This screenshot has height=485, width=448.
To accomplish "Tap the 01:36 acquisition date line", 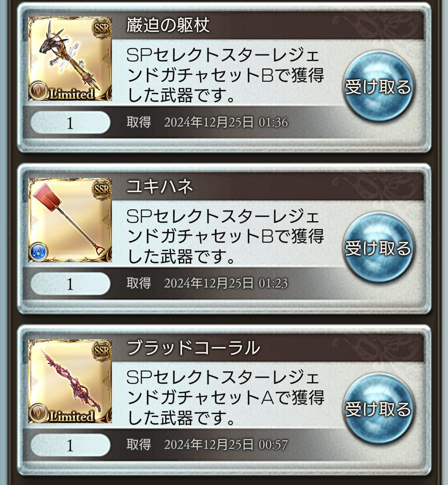I will (207, 122).
